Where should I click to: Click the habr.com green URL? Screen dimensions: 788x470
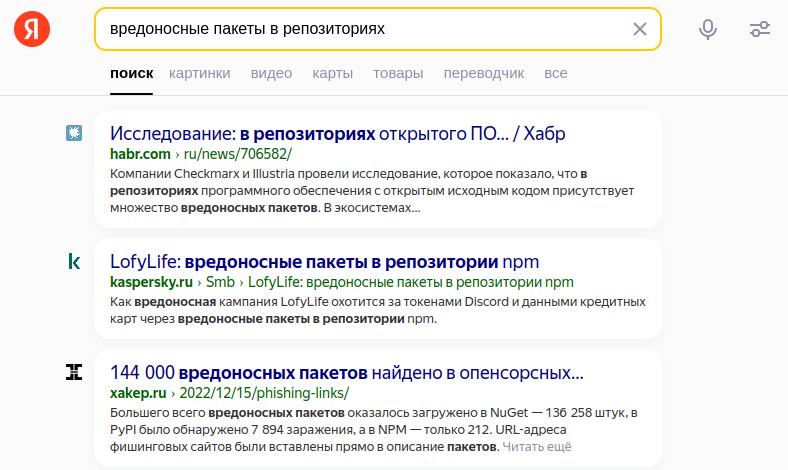pos(140,154)
